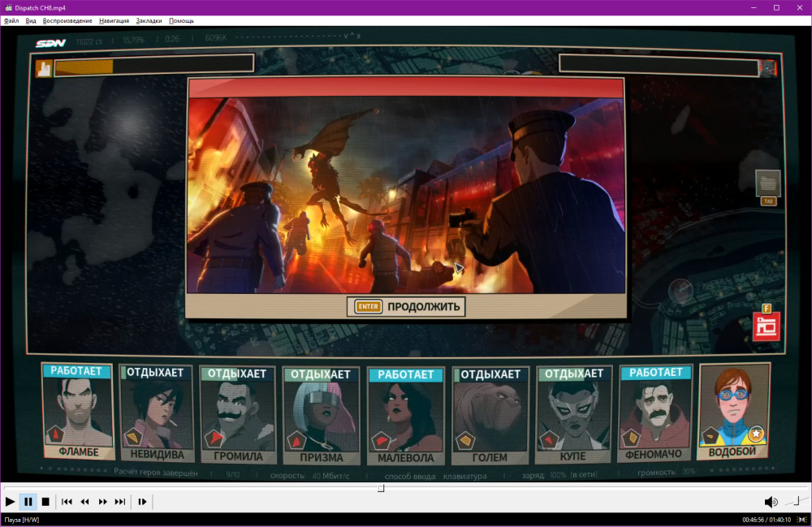Skip to the previous file

[x=67, y=502]
